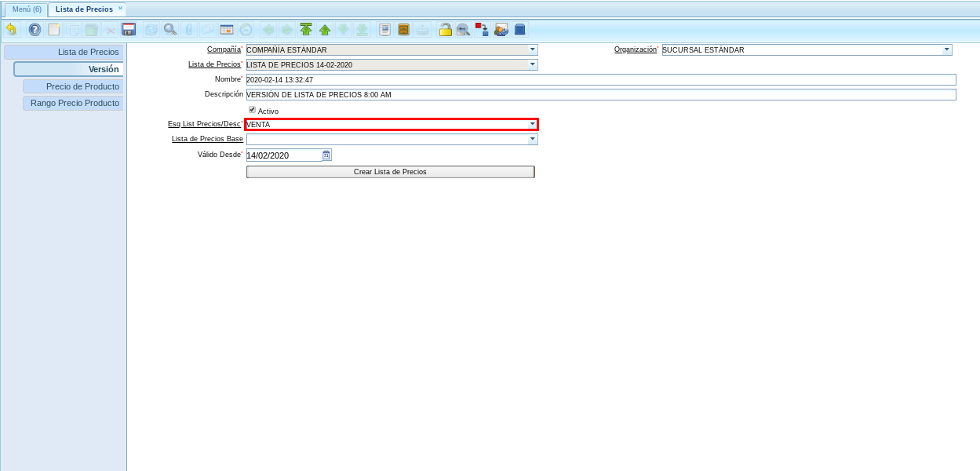Click the yellow padlock Lock icon
980x471 pixels.
pos(445,30)
